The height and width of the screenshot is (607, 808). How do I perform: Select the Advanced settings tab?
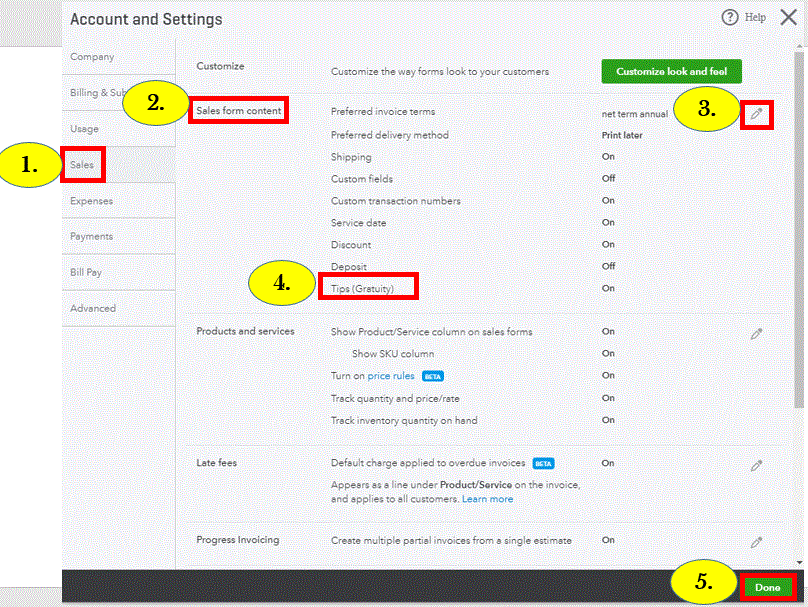(x=93, y=309)
